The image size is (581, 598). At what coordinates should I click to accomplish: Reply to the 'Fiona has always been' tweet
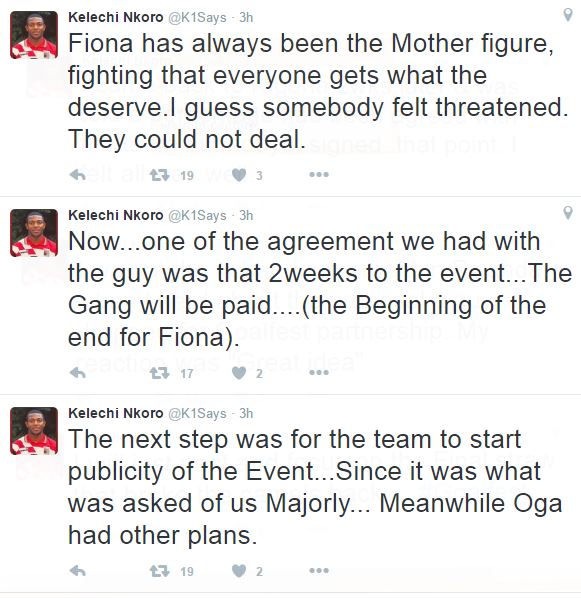pos(77,175)
